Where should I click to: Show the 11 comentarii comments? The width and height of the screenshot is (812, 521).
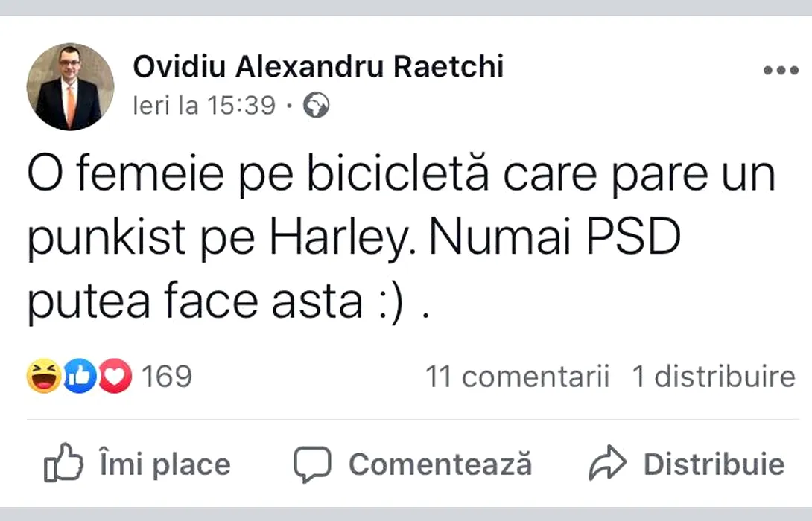click(x=517, y=376)
